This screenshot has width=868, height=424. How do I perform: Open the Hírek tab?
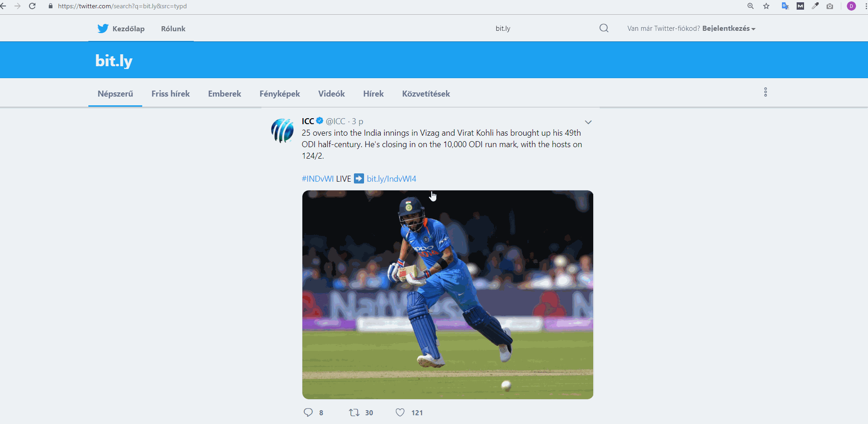tap(373, 94)
